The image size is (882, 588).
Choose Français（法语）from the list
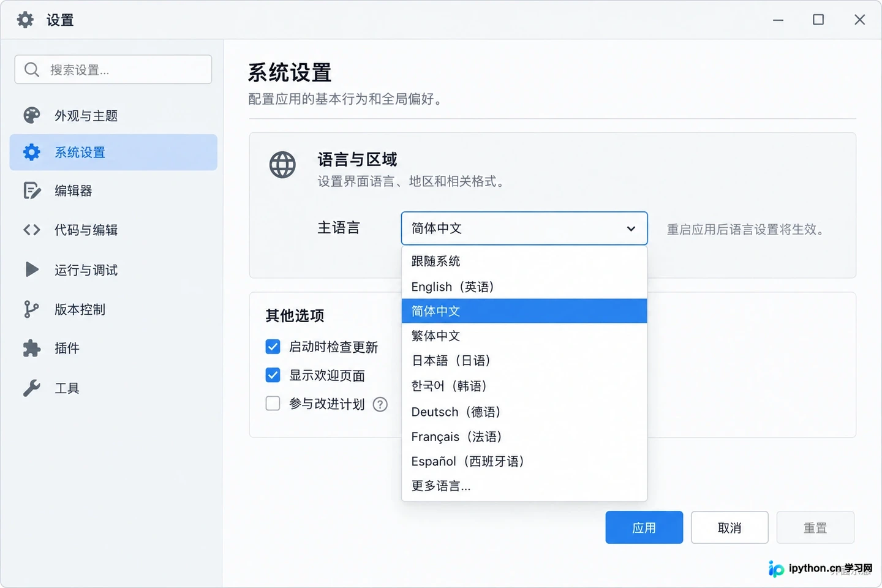(x=524, y=437)
